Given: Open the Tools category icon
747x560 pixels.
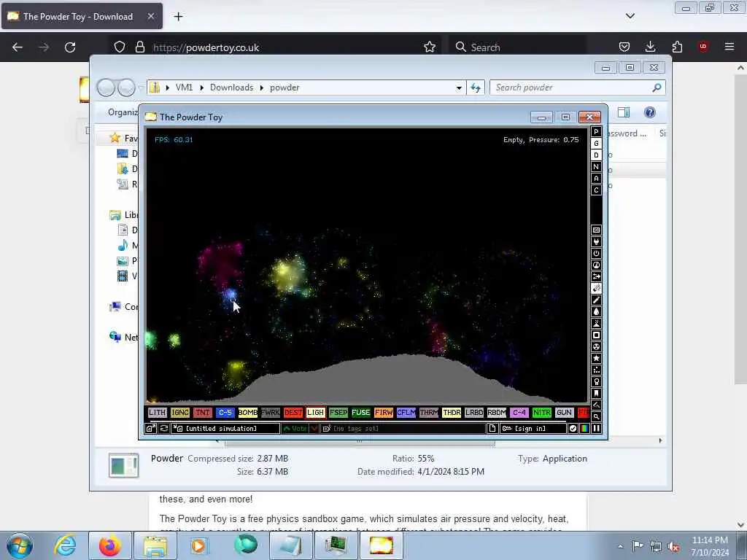Looking at the screenshot, I should point(596,382).
